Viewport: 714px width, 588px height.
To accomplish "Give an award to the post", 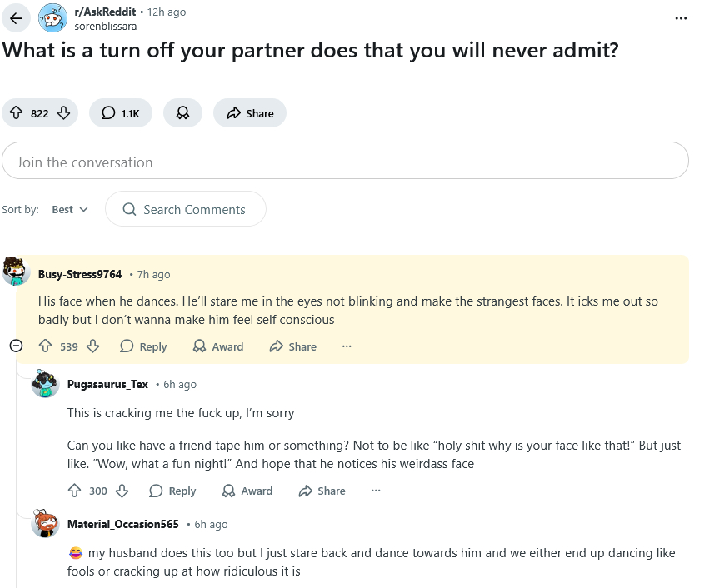I will tap(182, 113).
